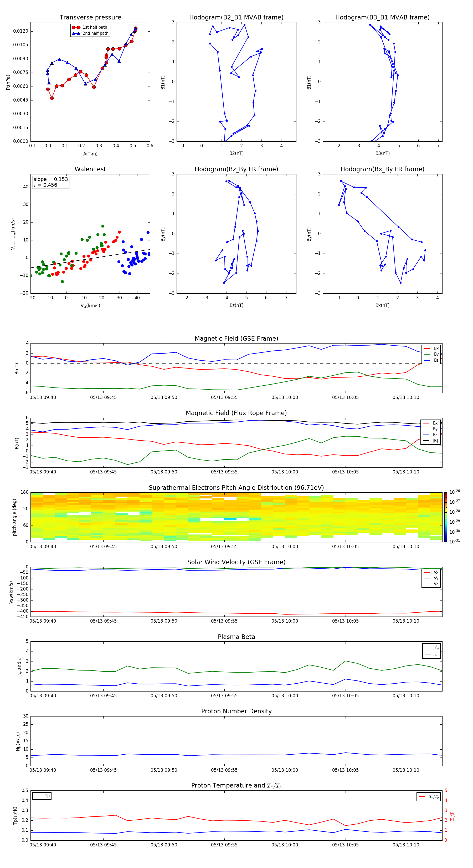Click 'pitch angle (deg)' y-axis label
Image resolution: width=473 pixels, height=868 pixels.
(x=14, y=517)
